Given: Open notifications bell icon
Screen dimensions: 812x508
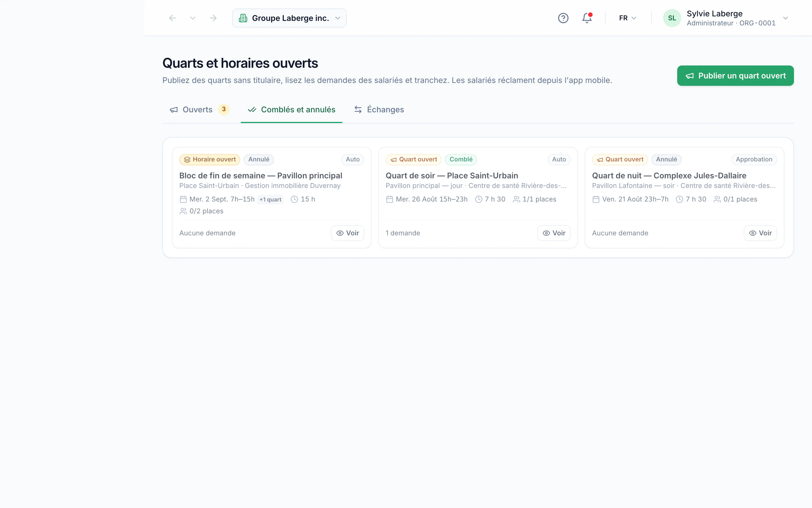Looking at the screenshot, I should point(587,18).
